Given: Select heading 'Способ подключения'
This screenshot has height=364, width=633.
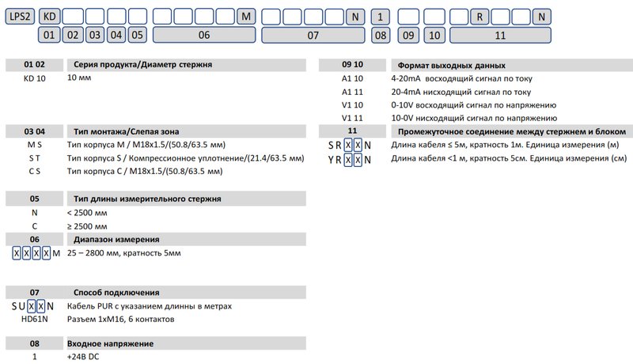Looking at the screenshot, I should point(116,293).
